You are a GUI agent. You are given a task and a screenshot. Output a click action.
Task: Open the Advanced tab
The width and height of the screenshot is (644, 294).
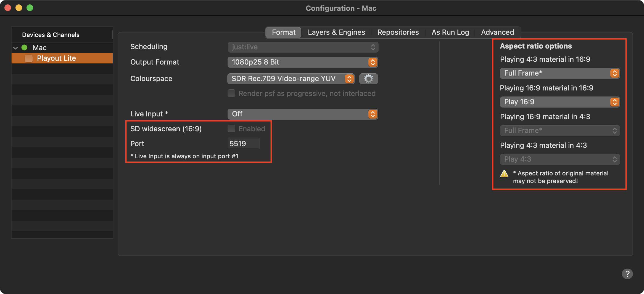point(497,32)
